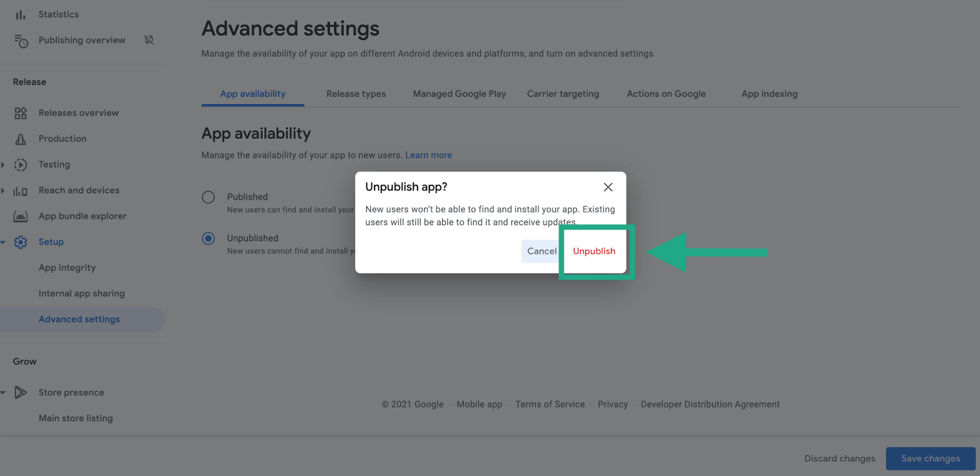980x476 pixels.
Task: Click the © 2021 Google footer text
Action: (x=413, y=404)
